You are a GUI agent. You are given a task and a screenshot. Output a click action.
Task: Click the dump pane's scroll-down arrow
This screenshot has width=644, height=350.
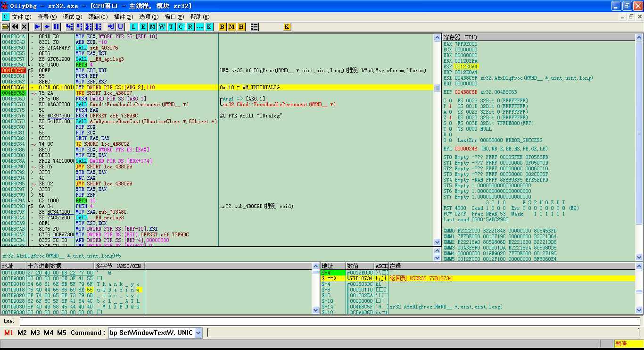point(315,310)
